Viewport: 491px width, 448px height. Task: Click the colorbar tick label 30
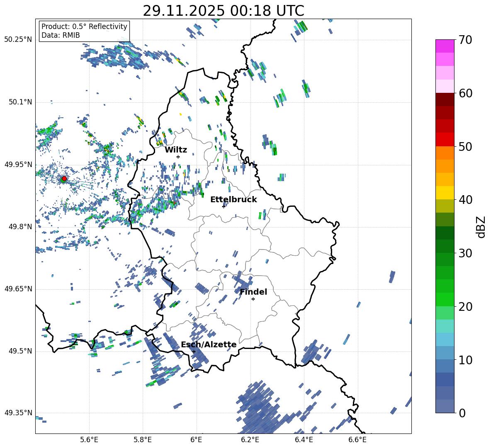(465, 253)
